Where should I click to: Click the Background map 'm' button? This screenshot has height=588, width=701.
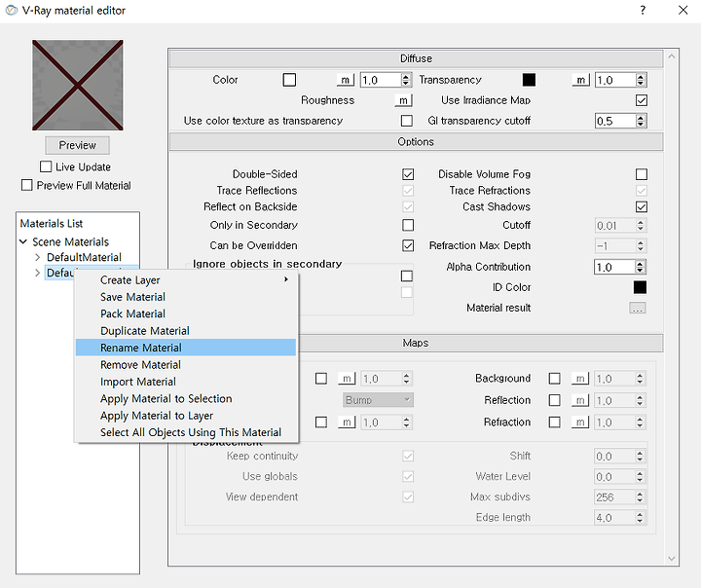pos(580,379)
